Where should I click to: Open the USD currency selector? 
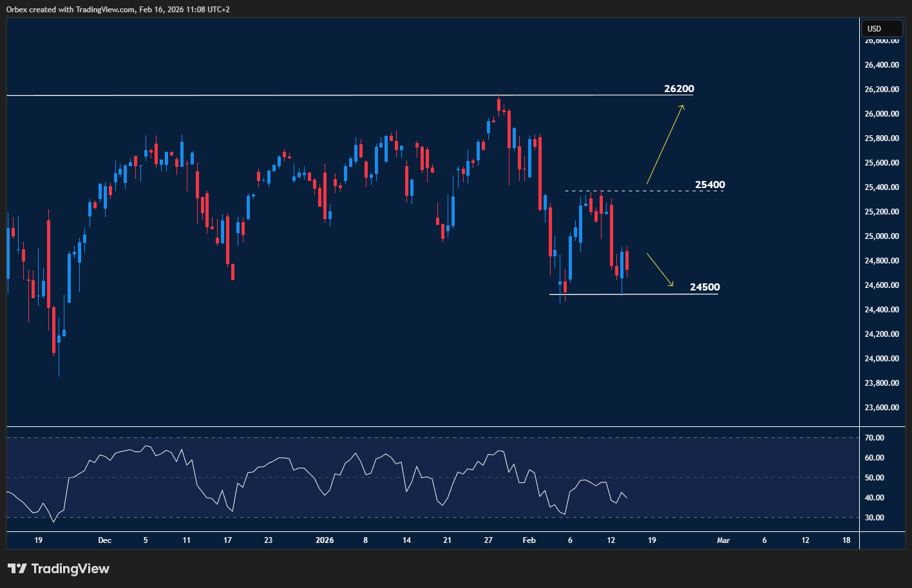(882, 28)
